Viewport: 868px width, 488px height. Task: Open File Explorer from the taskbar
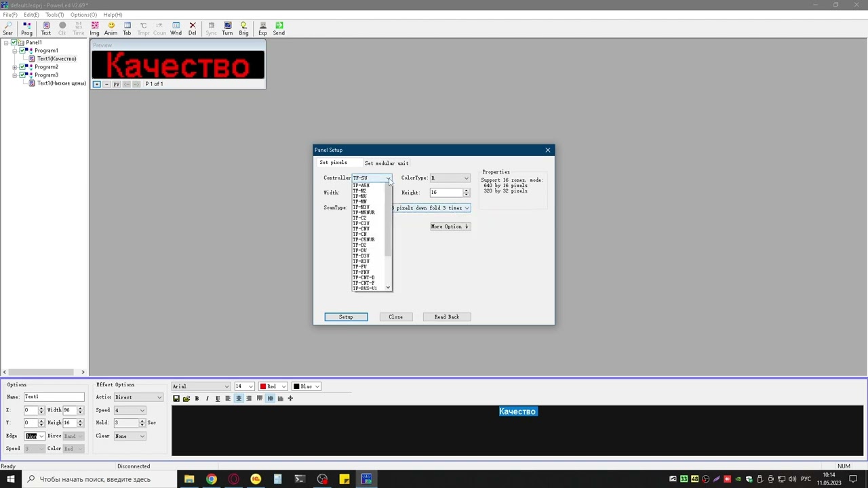click(189, 479)
